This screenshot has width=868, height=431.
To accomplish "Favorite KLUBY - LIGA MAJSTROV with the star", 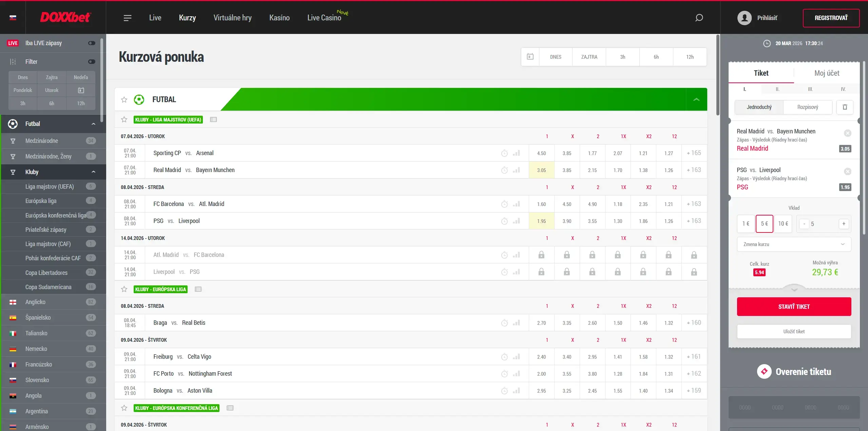I will [124, 119].
